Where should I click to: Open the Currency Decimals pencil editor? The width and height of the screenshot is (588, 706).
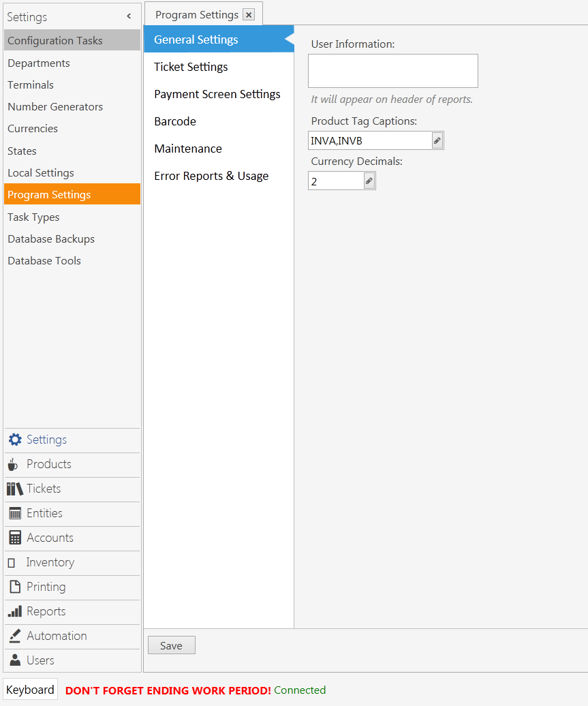click(369, 180)
